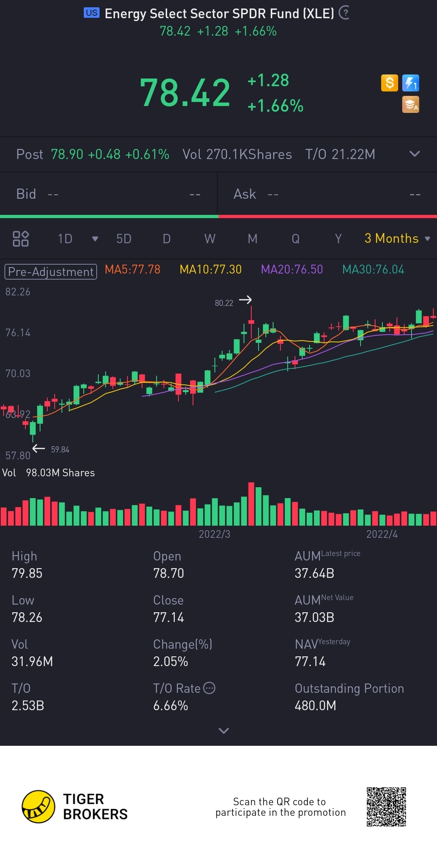Open the yellow dollar sign icon
Screen dimensions: 437x868
390,83
